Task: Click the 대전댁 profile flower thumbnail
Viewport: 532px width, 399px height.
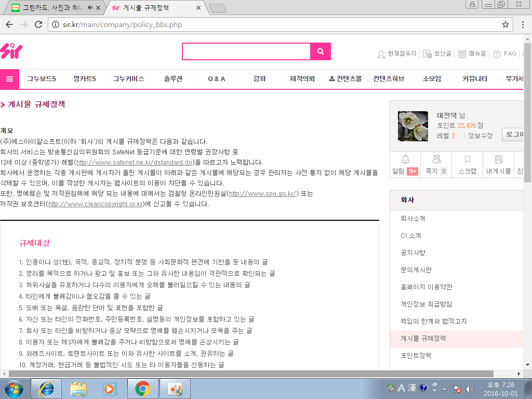Action: click(413, 126)
